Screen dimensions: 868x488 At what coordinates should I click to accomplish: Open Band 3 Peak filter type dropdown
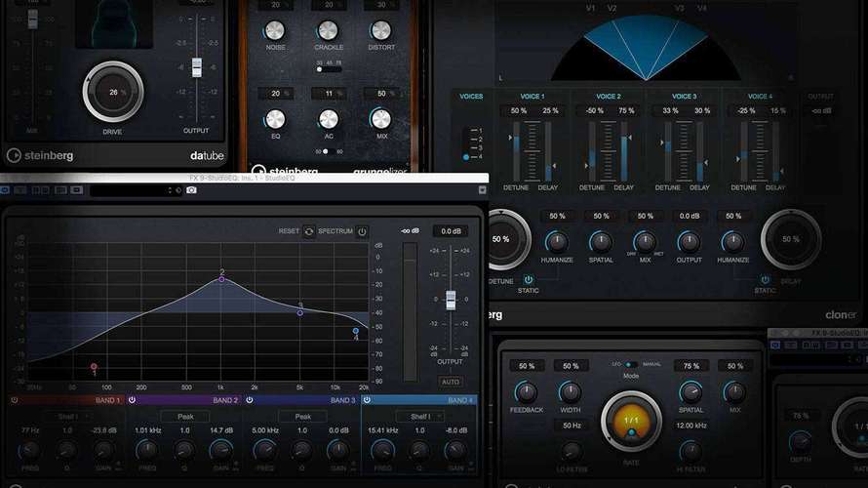point(302,417)
